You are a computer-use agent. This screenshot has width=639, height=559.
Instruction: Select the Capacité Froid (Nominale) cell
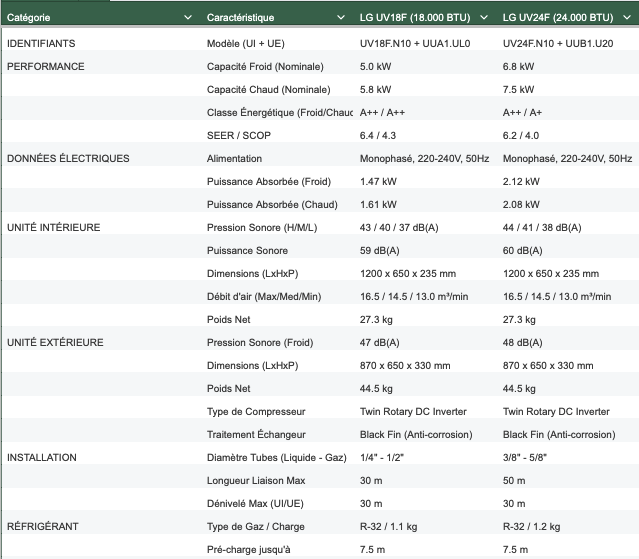pyautogui.click(x=265, y=66)
